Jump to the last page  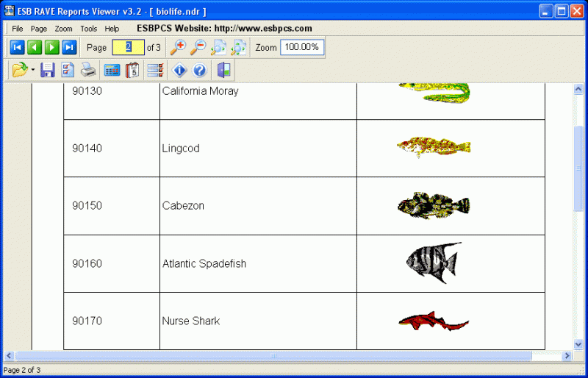coord(69,48)
